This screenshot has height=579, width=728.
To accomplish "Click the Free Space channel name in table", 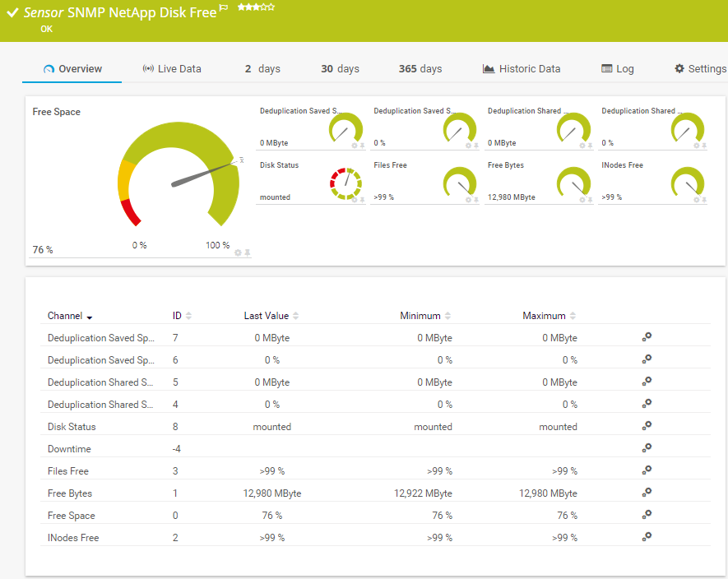I will pos(72,516).
